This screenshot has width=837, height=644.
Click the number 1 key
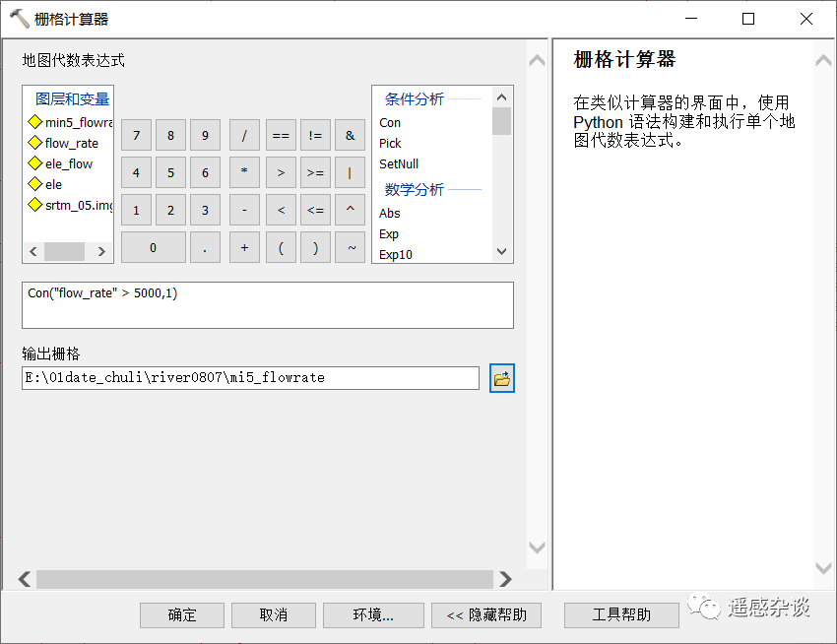click(136, 210)
